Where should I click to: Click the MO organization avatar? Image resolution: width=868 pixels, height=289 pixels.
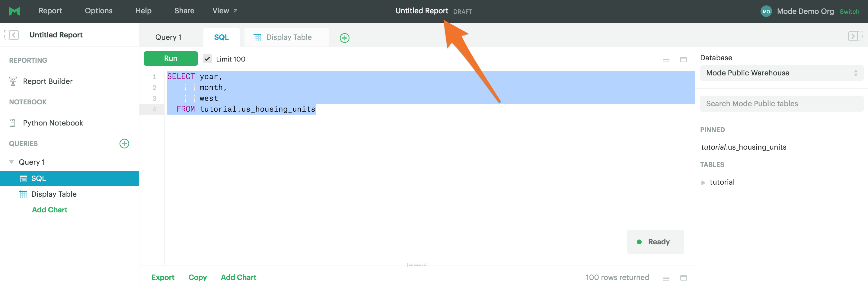[x=766, y=11]
